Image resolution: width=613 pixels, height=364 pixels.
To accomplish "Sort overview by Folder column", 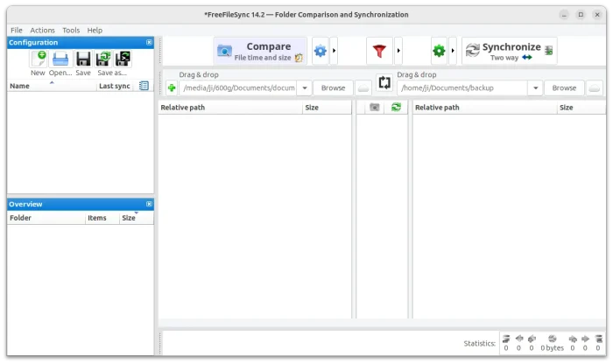I will 46,218.
